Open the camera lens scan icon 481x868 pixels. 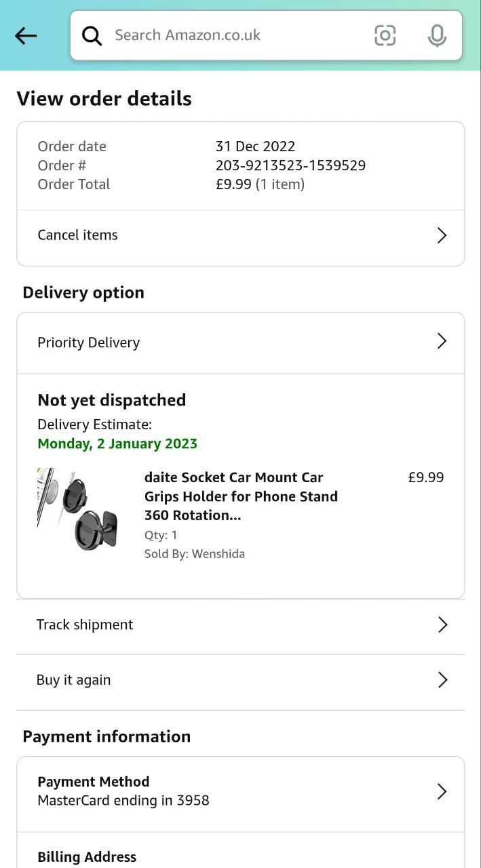pos(385,36)
